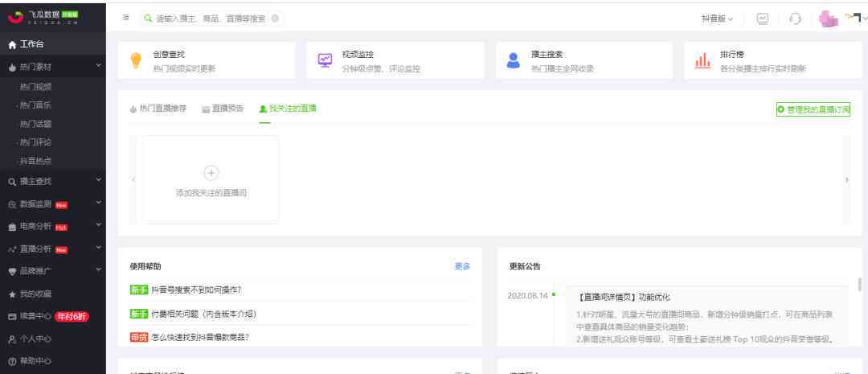Click the blue person 播主搜索 icon
868x374 pixels.
pos(513,60)
